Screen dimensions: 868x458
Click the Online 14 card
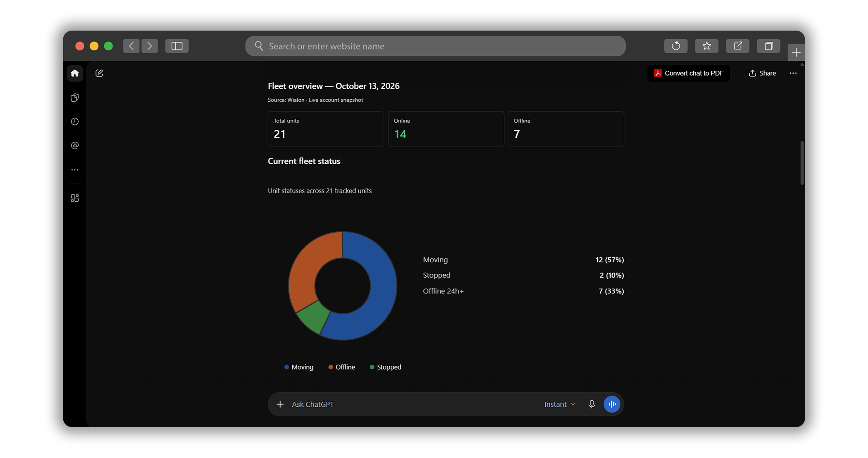[446, 129]
